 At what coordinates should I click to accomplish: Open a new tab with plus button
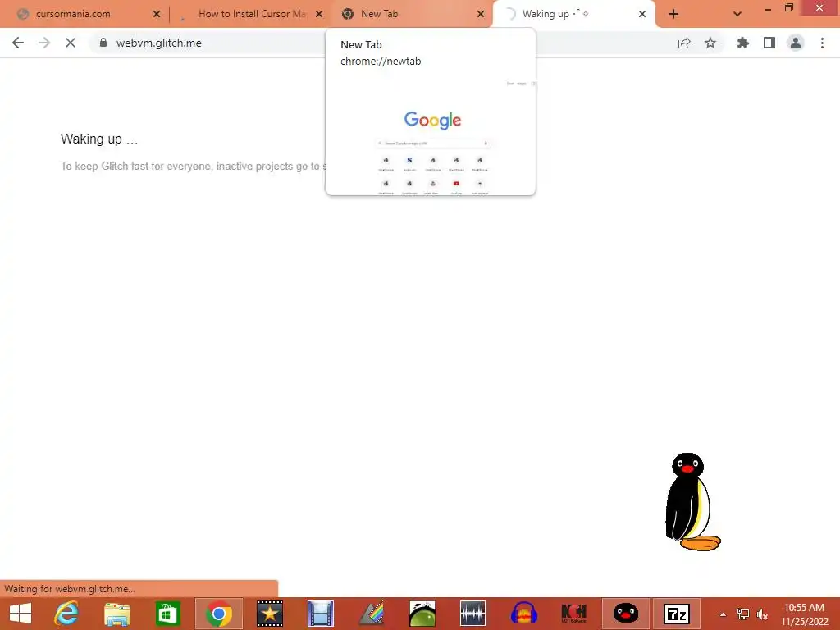pyautogui.click(x=673, y=14)
